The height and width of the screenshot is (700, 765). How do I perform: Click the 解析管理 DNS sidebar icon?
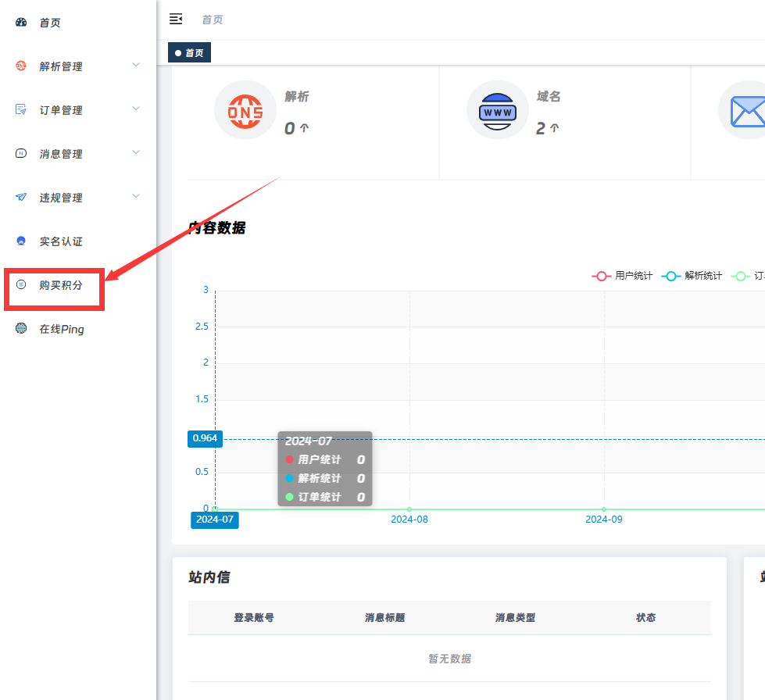[21, 66]
